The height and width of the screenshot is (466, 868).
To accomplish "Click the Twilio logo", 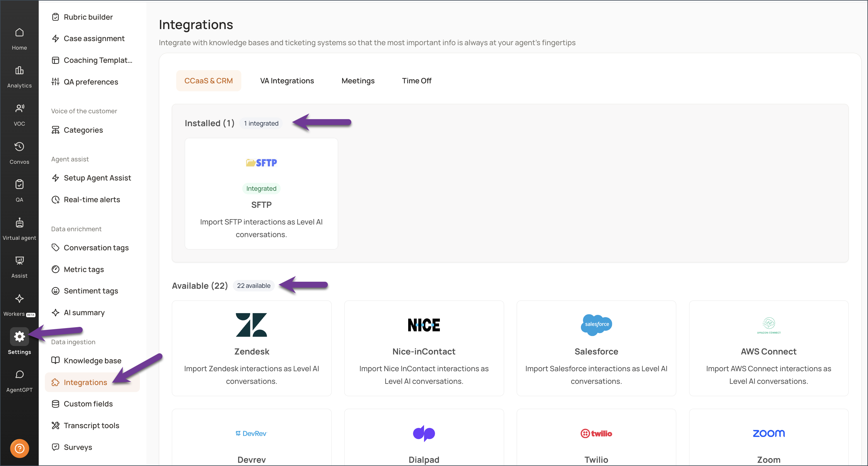I will pyautogui.click(x=596, y=434).
